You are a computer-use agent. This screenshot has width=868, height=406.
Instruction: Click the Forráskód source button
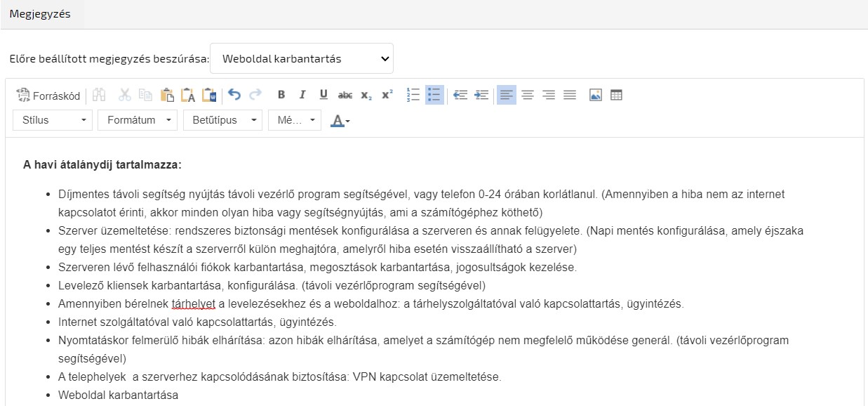48,96
